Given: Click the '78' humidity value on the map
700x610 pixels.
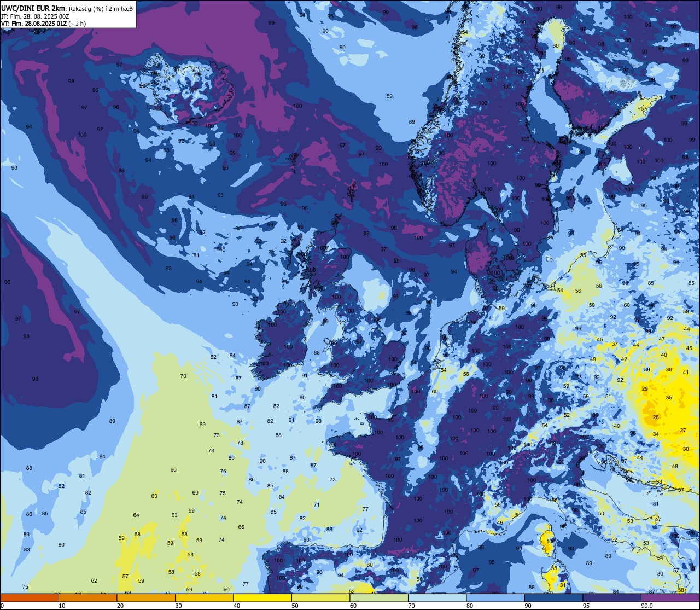Looking at the screenshot, I should click(240, 443).
